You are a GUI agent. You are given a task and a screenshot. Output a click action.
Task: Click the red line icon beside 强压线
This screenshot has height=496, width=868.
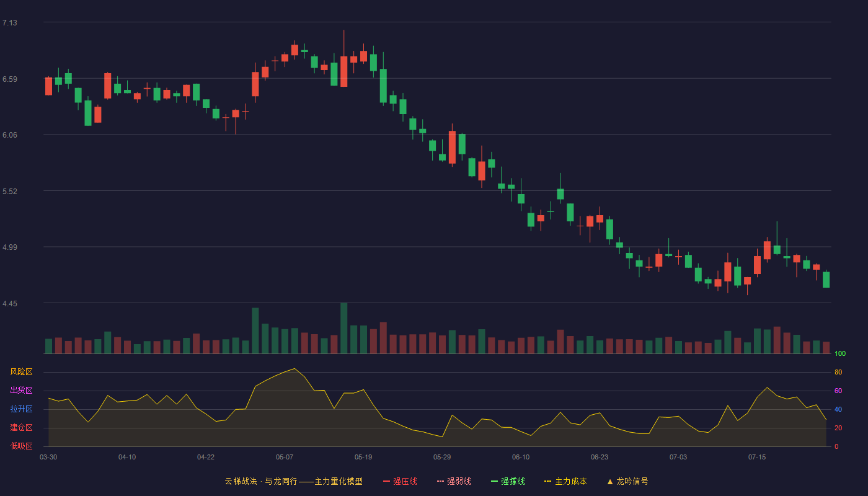pos(386,481)
